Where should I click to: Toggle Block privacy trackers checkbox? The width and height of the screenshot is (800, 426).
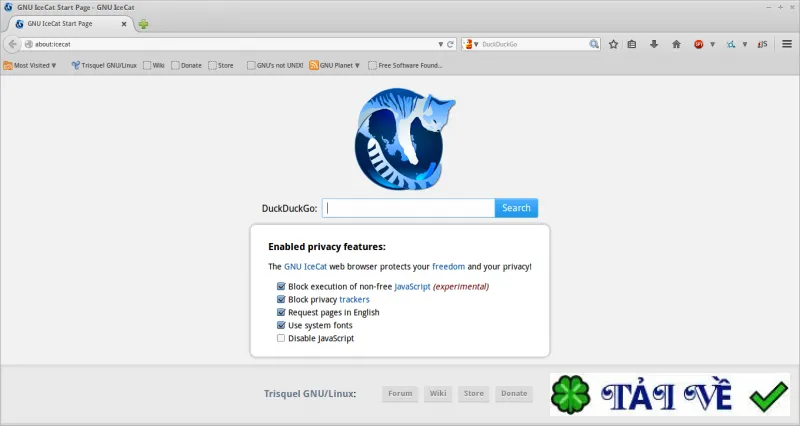(x=281, y=299)
